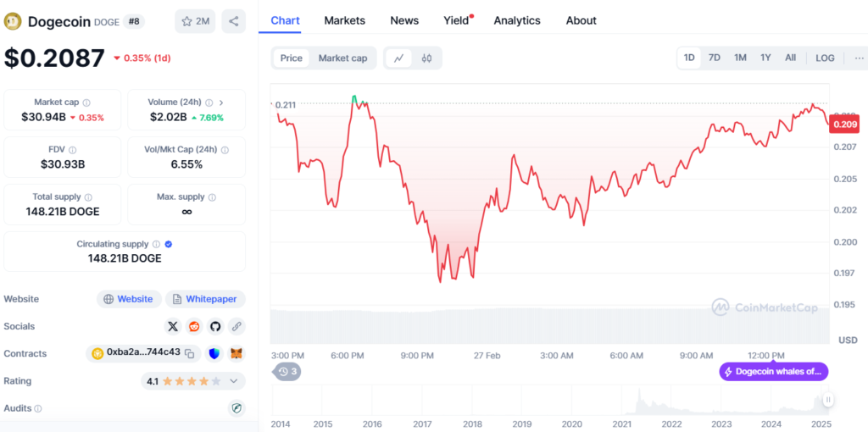Add Dogecoin to watchlist with star button
This screenshot has height=432, width=868.
pos(195,21)
